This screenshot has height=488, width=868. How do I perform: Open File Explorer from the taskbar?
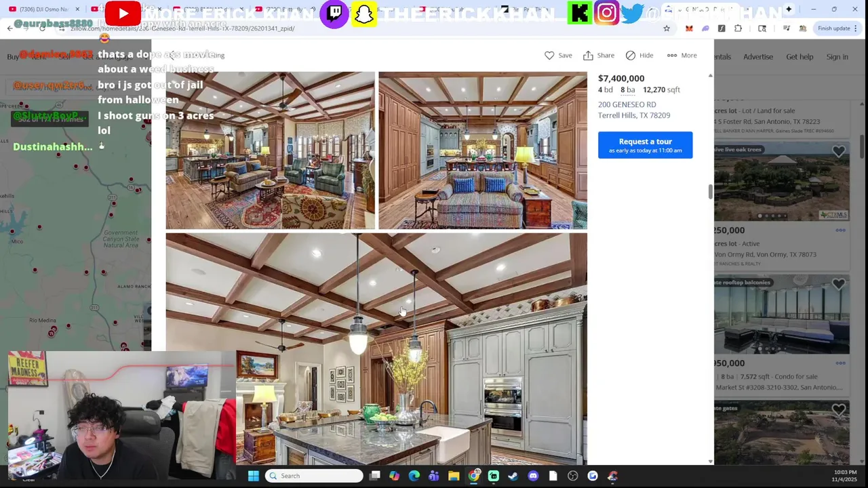(454, 476)
